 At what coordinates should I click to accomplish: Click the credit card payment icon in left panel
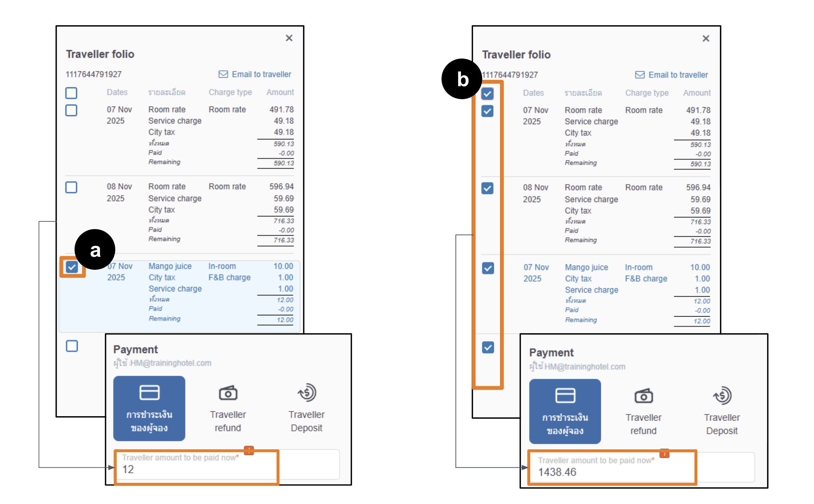(x=149, y=392)
